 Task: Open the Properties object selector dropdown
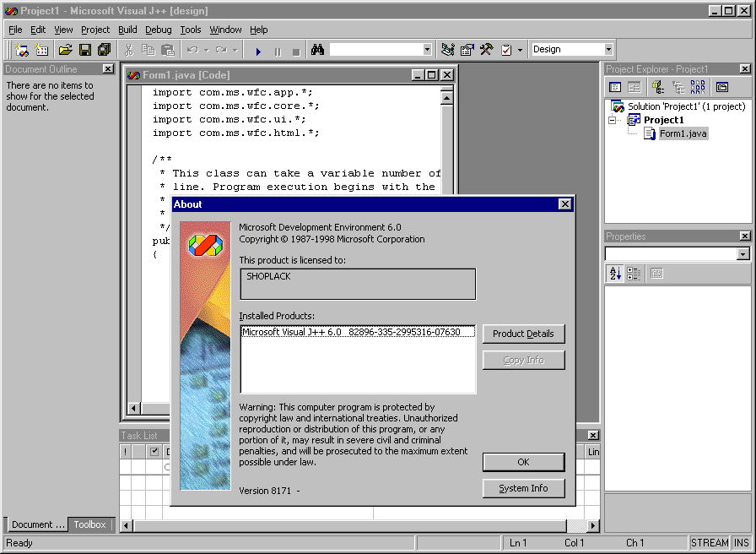click(x=743, y=254)
